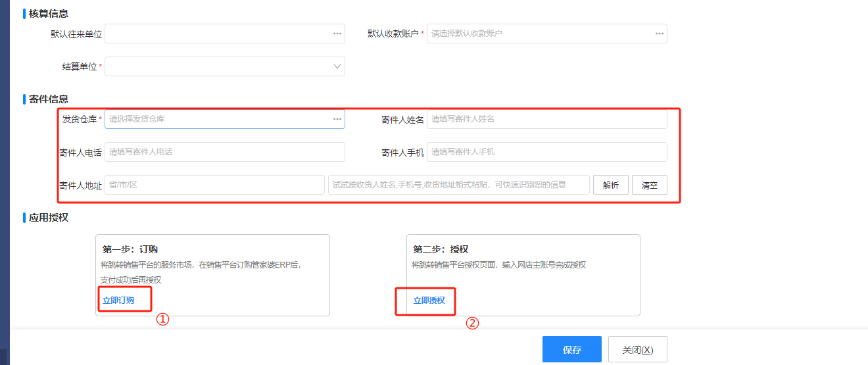Click the 默认收款账户 selection field
Viewport: 868px width, 365px height.
(x=547, y=34)
